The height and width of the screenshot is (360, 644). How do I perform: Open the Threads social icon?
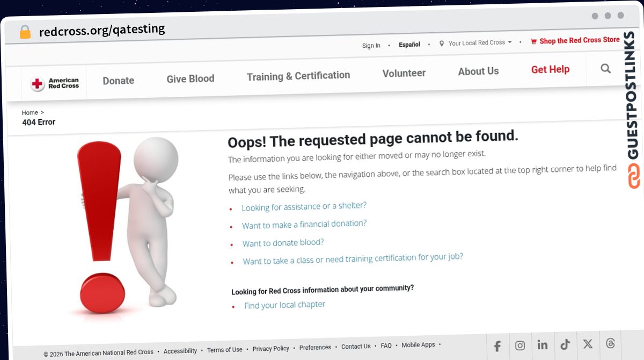click(x=610, y=343)
